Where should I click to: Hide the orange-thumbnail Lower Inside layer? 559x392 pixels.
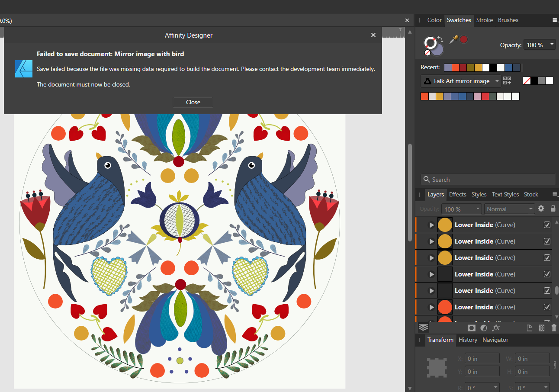(547, 307)
